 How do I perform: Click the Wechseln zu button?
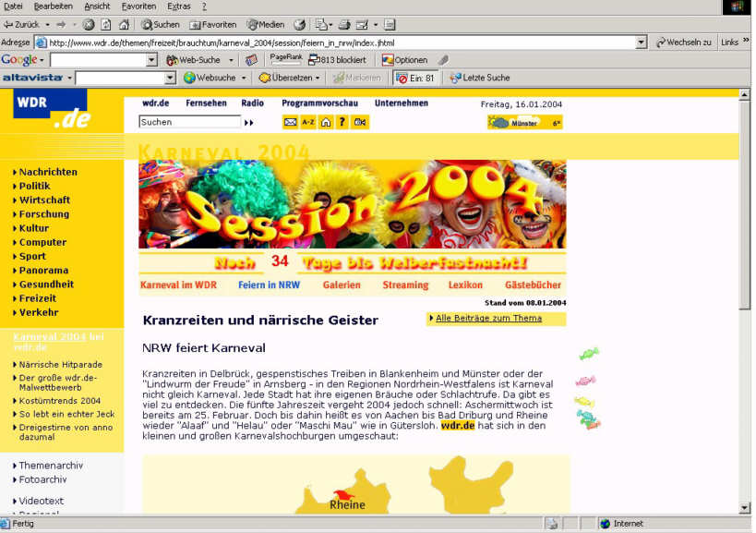[684, 42]
